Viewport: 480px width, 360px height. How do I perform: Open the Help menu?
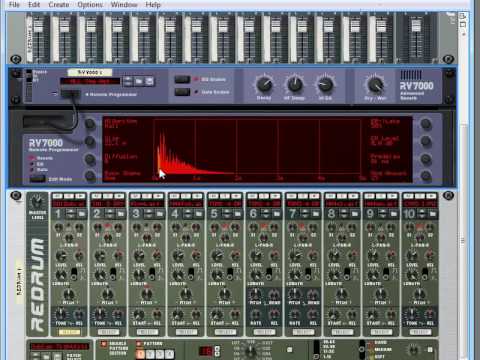[x=153, y=5]
